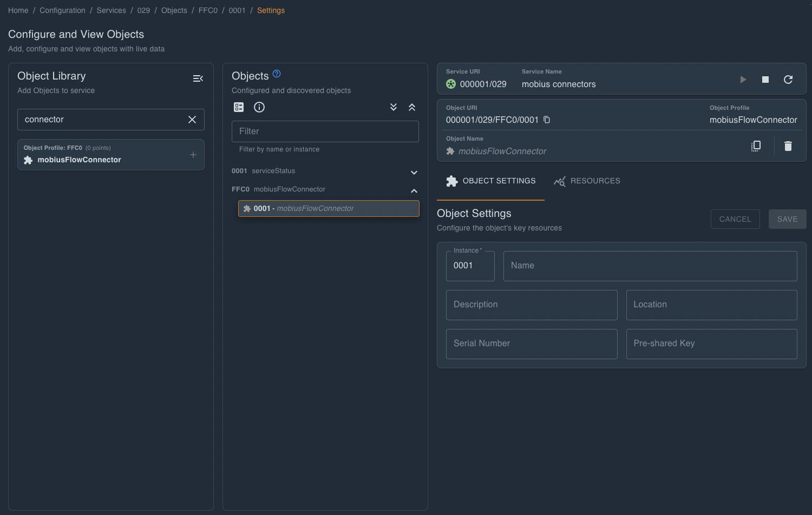Stop the mobius connectors service
The height and width of the screenshot is (515, 812).
pos(765,80)
